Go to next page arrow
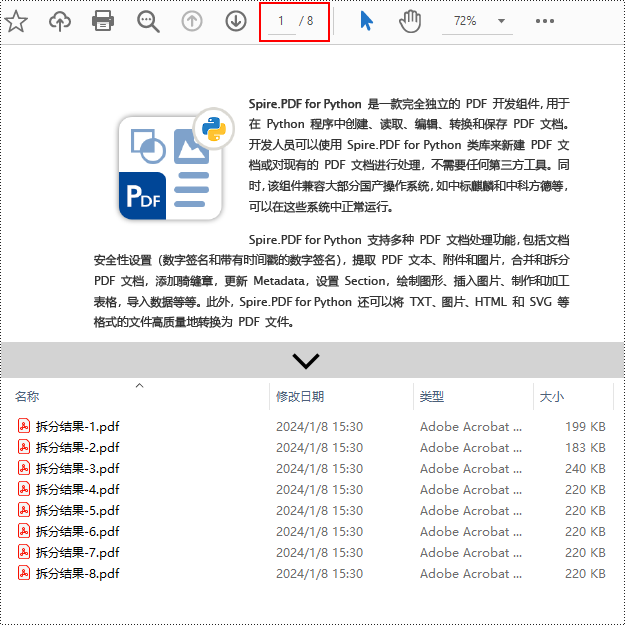Image resolution: width=625 pixels, height=625 pixels. coord(236,21)
